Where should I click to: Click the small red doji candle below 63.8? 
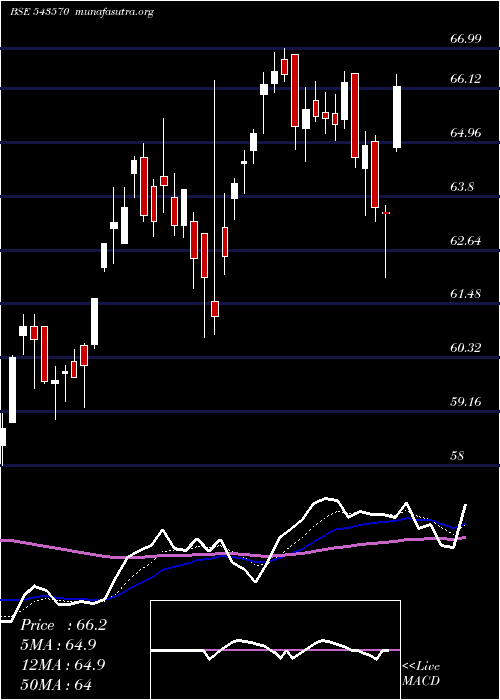[x=386, y=213]
